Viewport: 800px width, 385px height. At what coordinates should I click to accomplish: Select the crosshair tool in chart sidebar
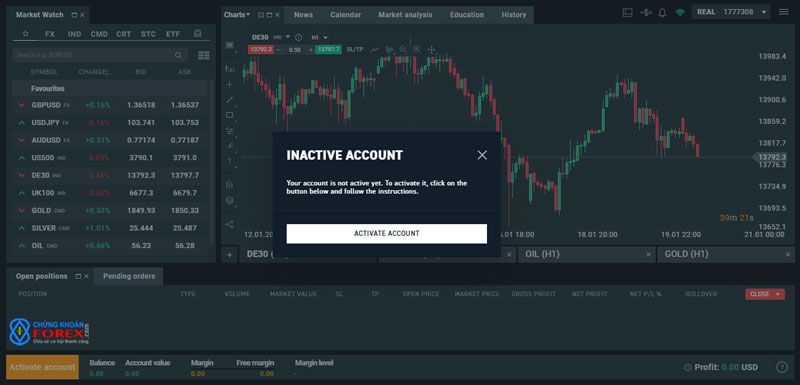coord(230,84)
